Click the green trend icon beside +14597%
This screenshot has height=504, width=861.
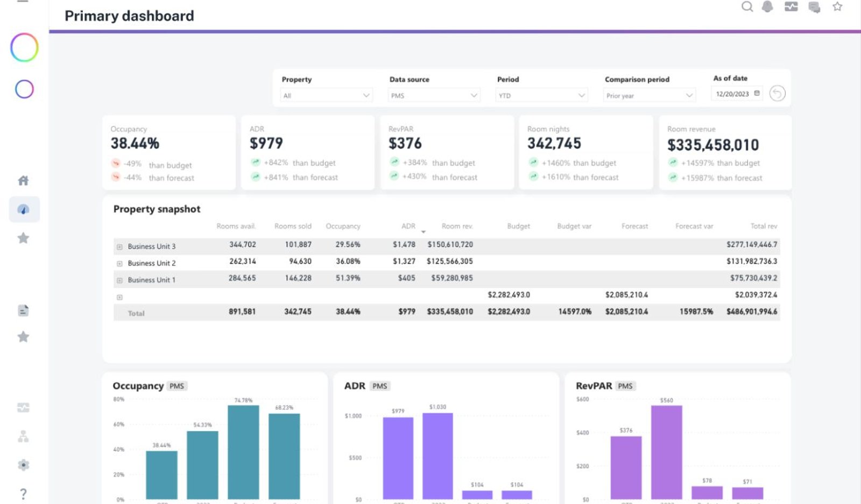(x=673, y=162)
